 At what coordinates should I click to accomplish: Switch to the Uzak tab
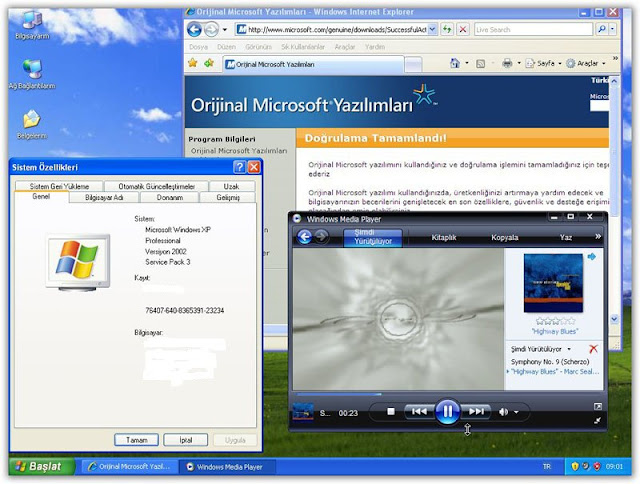coord(231,186)
